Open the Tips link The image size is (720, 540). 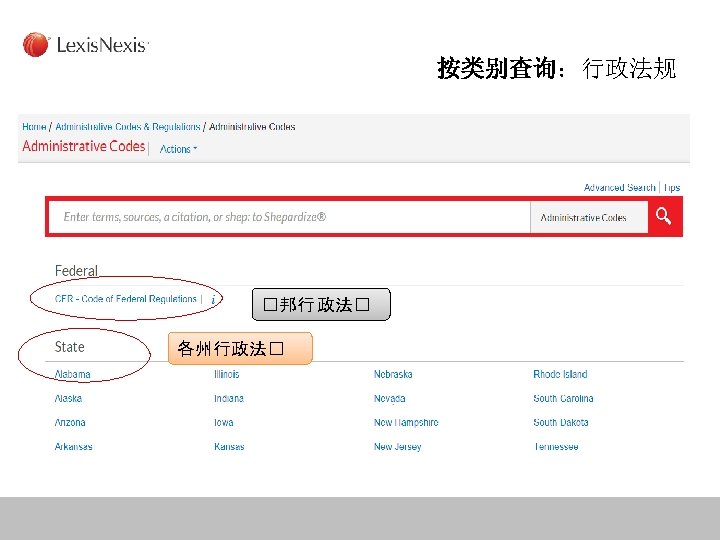tap(672, 187)
